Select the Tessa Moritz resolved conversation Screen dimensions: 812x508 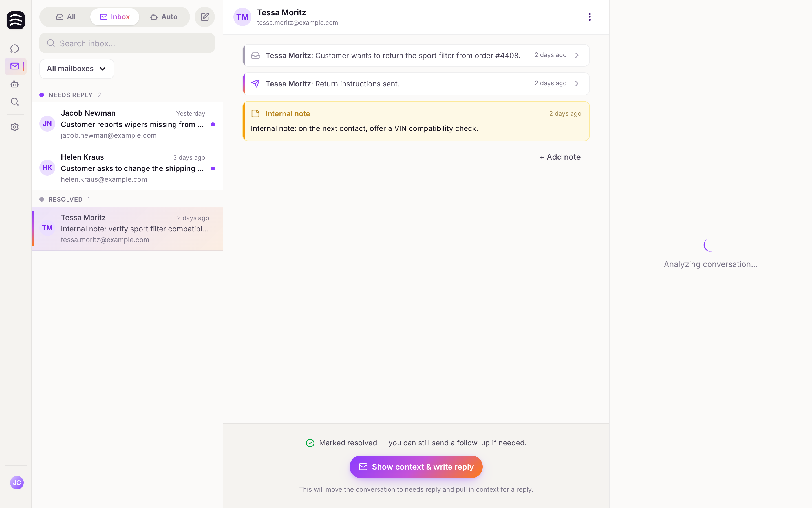pyautogui.click(x=127, y=229)
